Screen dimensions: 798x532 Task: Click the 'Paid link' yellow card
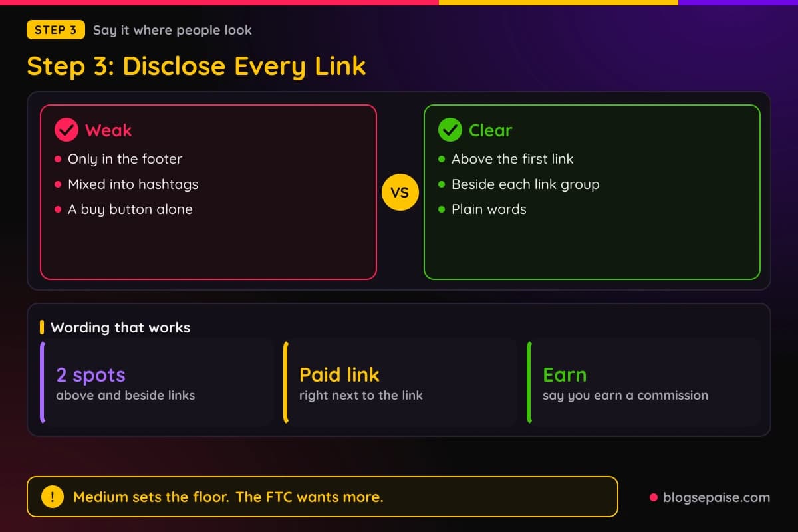400,382
